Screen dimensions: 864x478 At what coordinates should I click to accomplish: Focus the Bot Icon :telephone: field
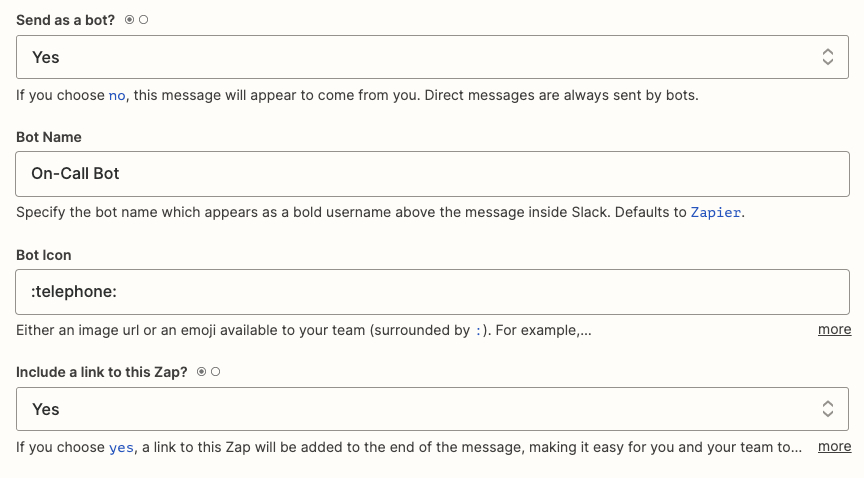[432, 291]
